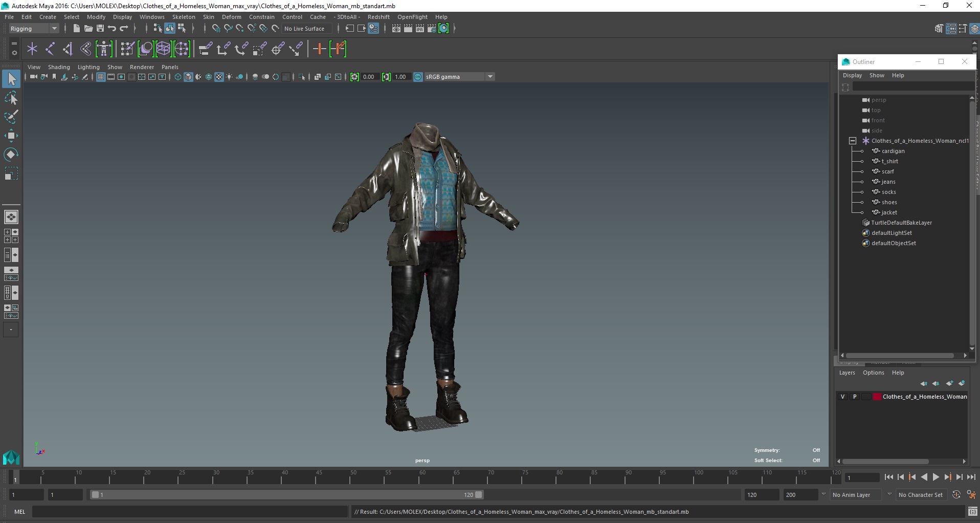Click the Set Key shelf icon

point(319,49)
